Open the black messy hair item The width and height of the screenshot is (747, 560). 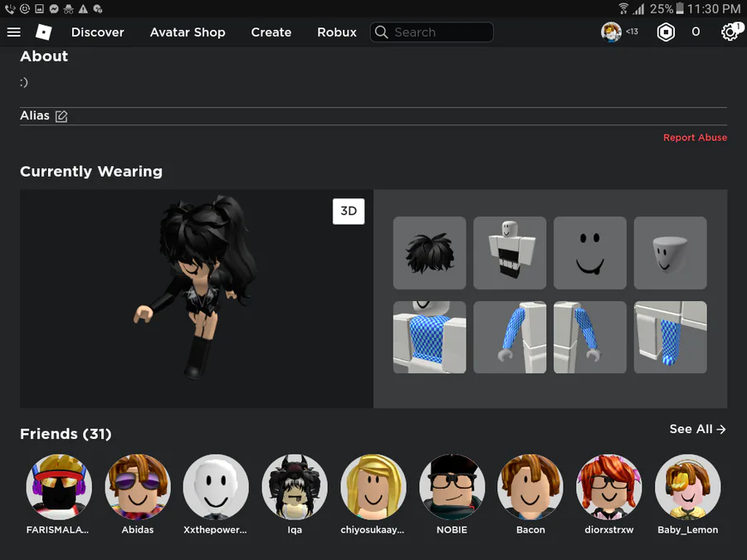tap(429, 253)
